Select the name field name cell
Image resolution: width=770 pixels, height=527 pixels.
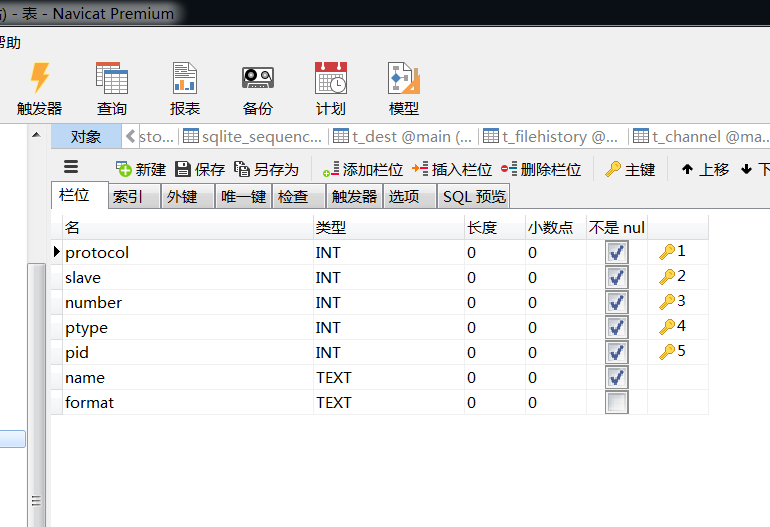coord(188,378)
